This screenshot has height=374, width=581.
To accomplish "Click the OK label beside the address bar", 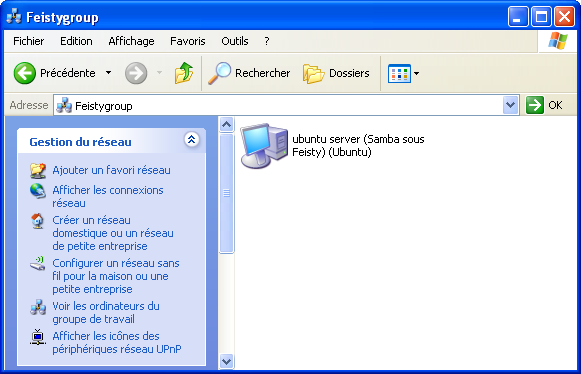I will pos(555,105).
